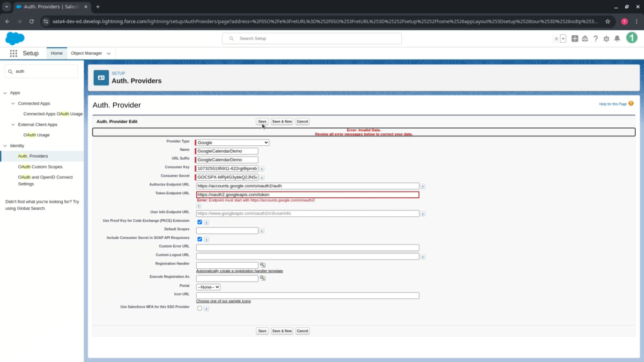The height and width of the screenshot is (362, 644).
Task: Open the browser tab search dropdown
Action: (6, 6)
